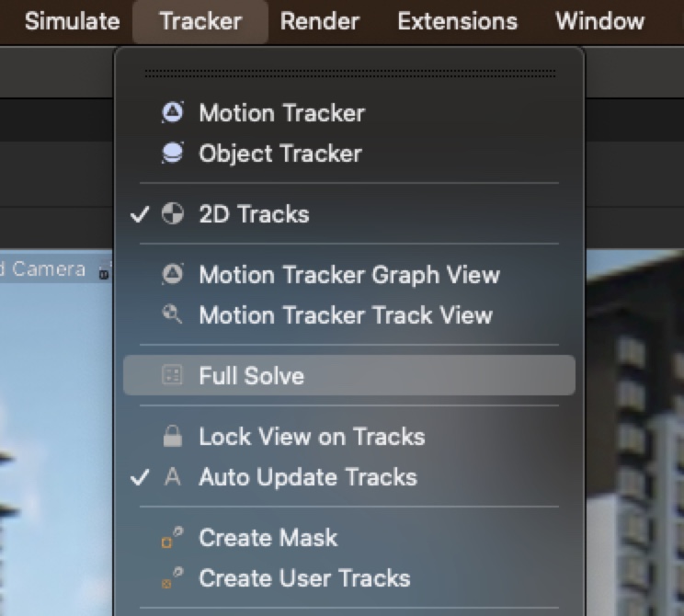Collapse the open Tracker menu
The image size is (684, 616).
(200, 21)
